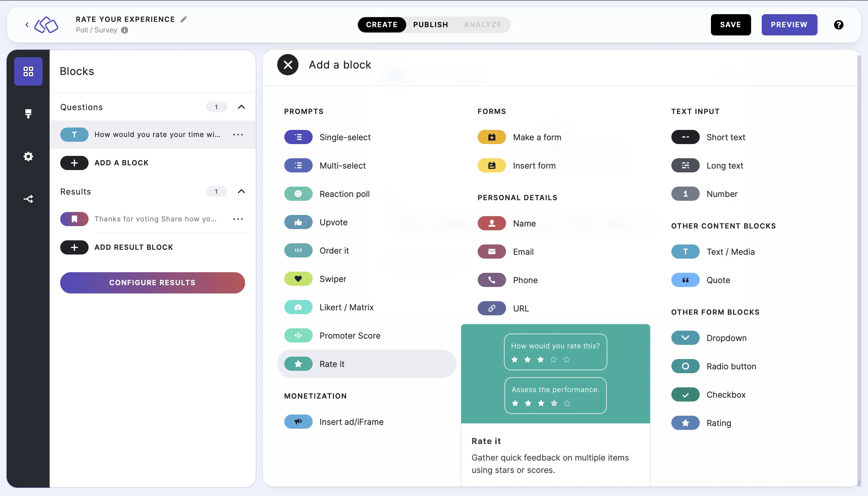Click the Swiper heart icon
868x496 pixels.
298,279
